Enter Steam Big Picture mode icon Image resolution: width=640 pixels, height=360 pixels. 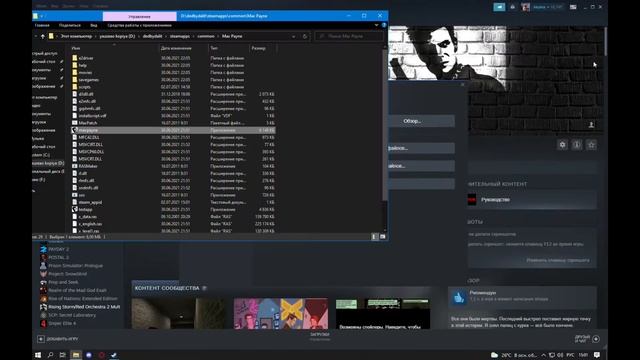coord(573,7)
